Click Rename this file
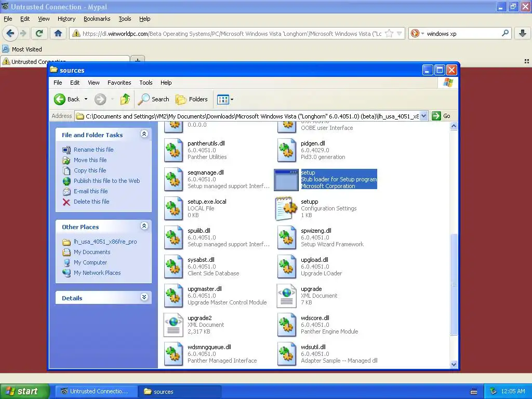532x399 pixels. (x=94, y=150)
